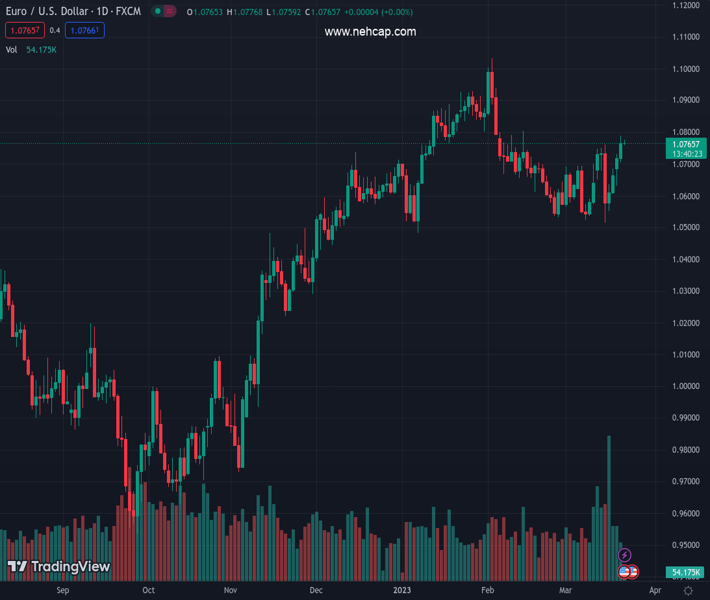The width and height of the screenshot is (710, 600).
Task: Click the purple lightning event marker
Action: coord(625,555)
